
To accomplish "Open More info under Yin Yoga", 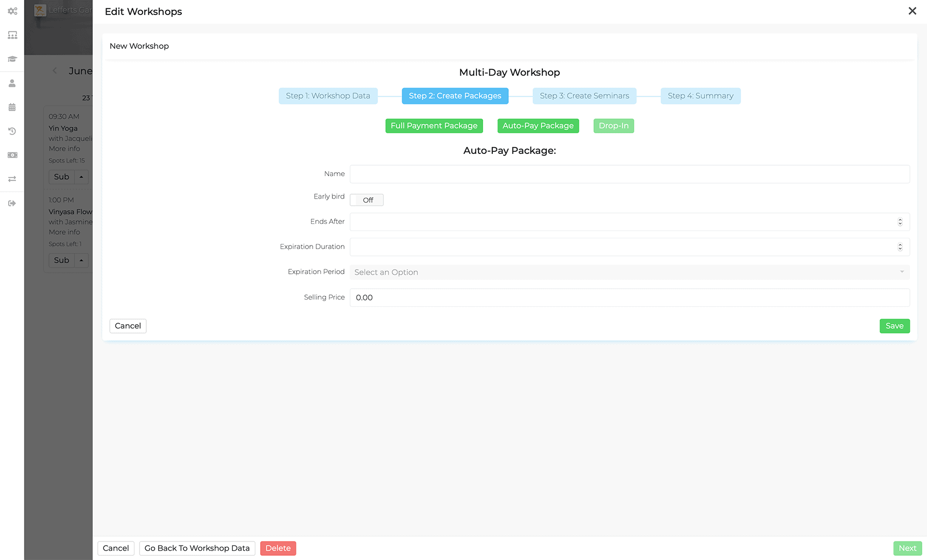I will point(64,149).
